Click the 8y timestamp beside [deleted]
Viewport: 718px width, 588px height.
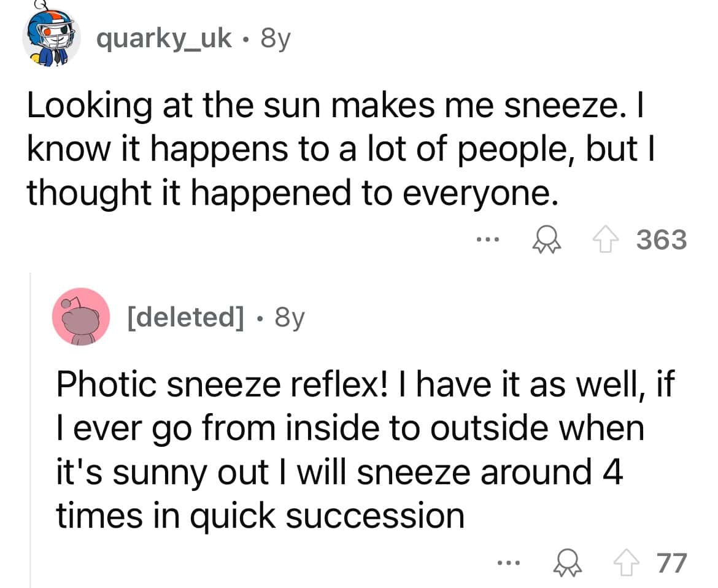tap(288, 317)
